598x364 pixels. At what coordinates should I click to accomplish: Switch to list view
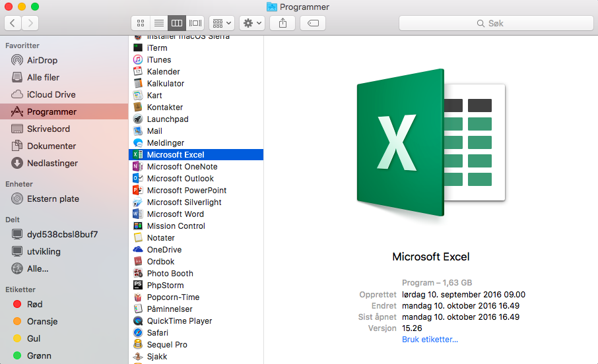pos(159,23)
